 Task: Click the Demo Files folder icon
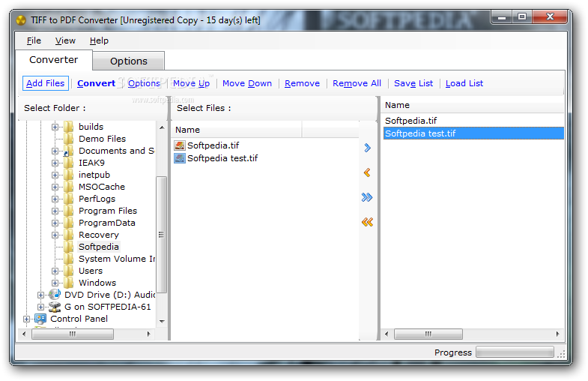point(69,139)
